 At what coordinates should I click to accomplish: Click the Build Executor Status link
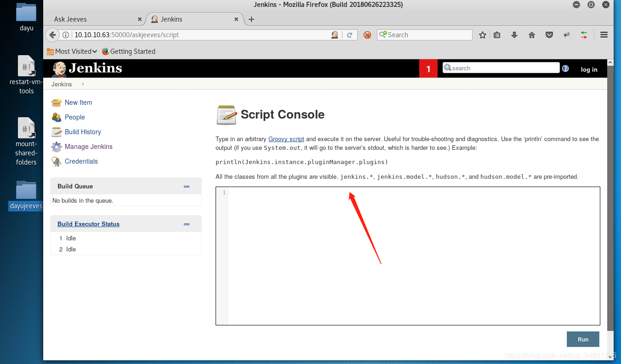tap(88, 224)
